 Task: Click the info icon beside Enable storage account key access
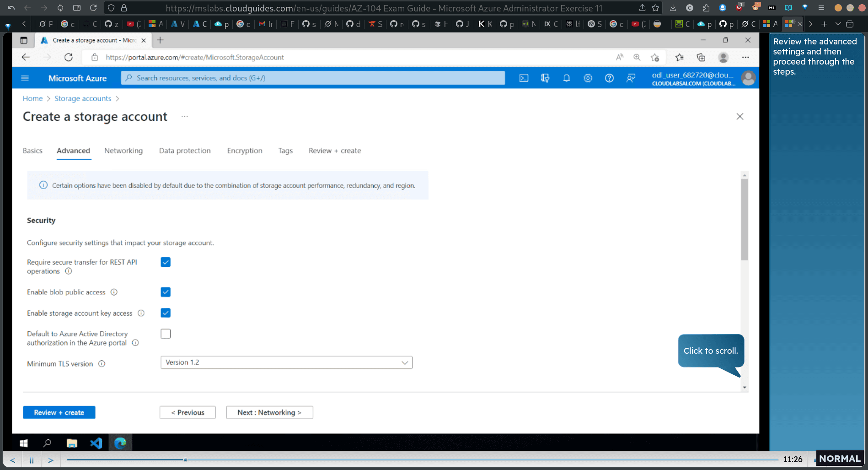point(141,313)
